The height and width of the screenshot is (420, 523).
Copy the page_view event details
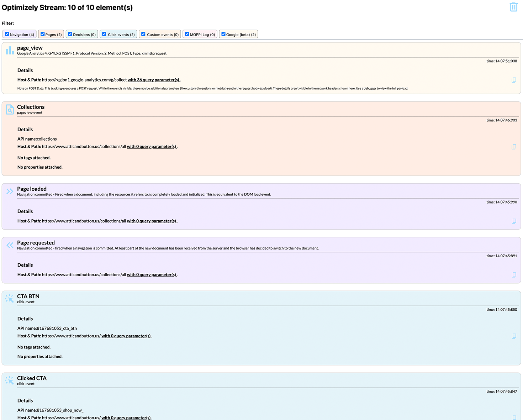[x=514, y=80]
